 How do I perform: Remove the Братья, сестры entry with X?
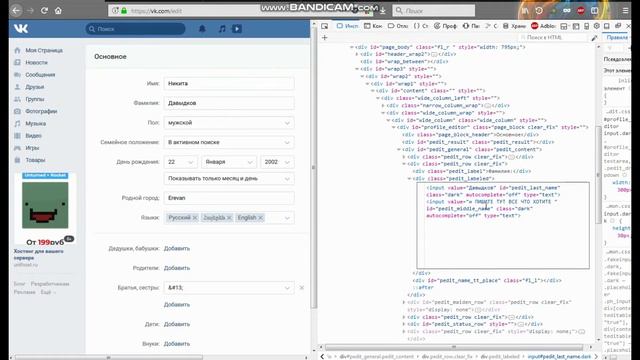pyautogui.click(x=302, y=288)
